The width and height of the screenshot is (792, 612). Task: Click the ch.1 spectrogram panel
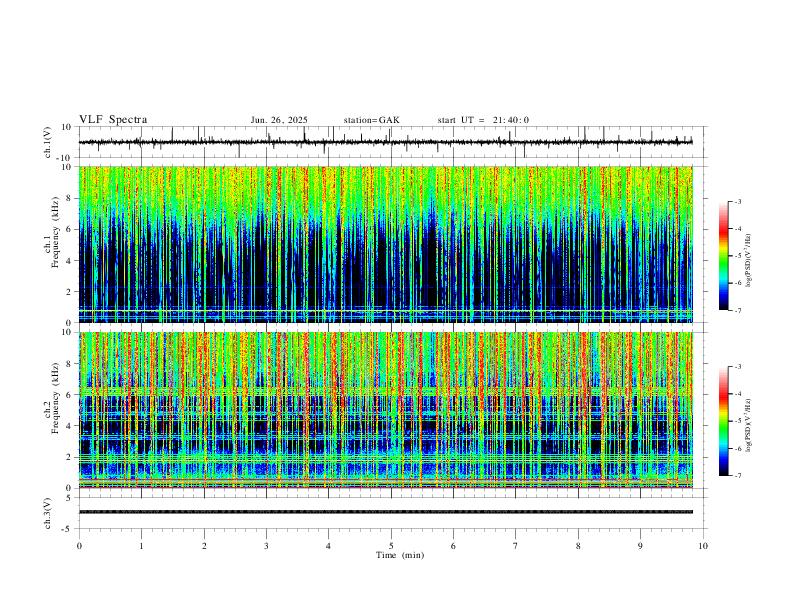click(x=386, y=244)
